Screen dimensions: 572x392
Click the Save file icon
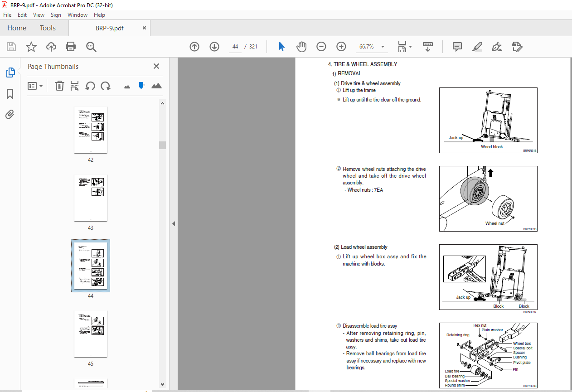click(x=11, y=47)
